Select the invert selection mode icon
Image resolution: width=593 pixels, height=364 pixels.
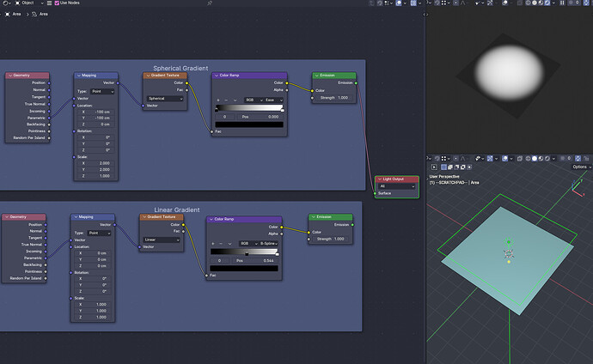[x=462, y=167]
